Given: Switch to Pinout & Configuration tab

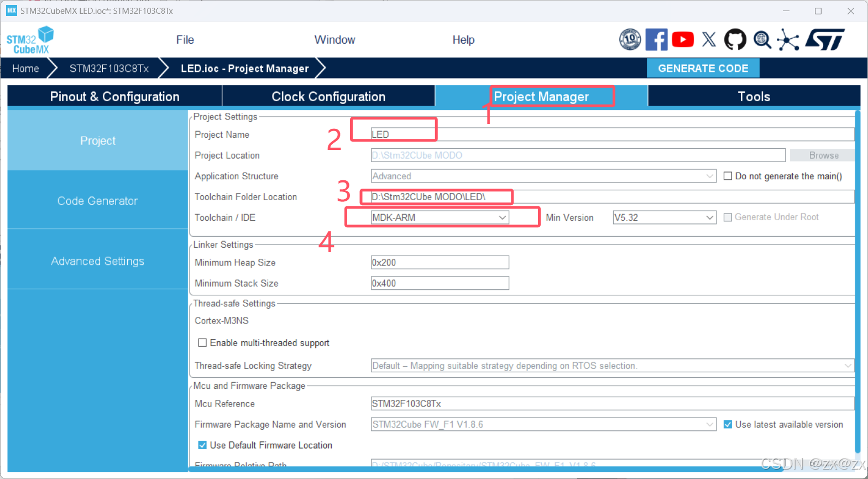Looking at the screenshot, I should 114,96.
